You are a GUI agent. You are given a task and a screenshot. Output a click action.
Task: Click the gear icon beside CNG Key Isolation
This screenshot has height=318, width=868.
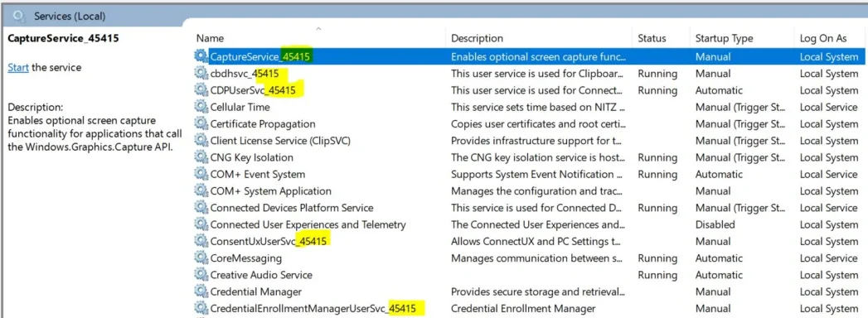201,157
